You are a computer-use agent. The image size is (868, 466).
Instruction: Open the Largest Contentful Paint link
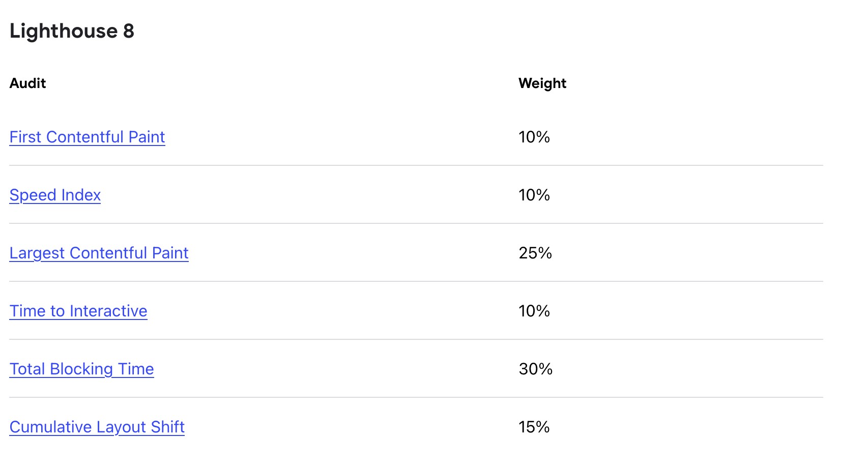point(99,253)
